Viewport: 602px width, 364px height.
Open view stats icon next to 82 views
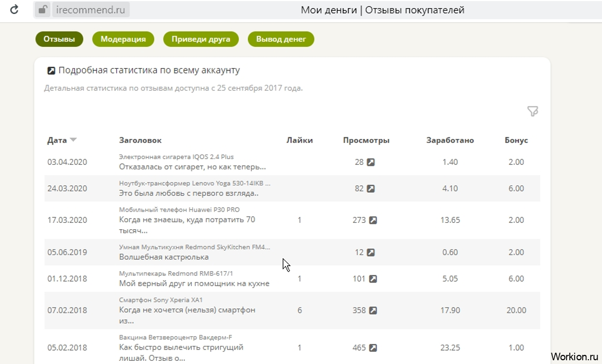click(x=370, y=189)
